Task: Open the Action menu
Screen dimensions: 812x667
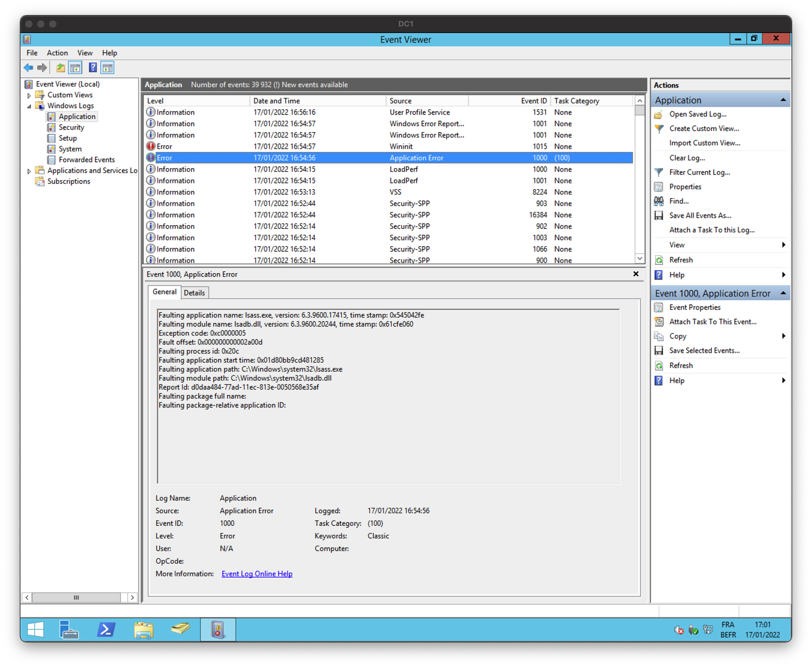Action: (x=58, y=53)
